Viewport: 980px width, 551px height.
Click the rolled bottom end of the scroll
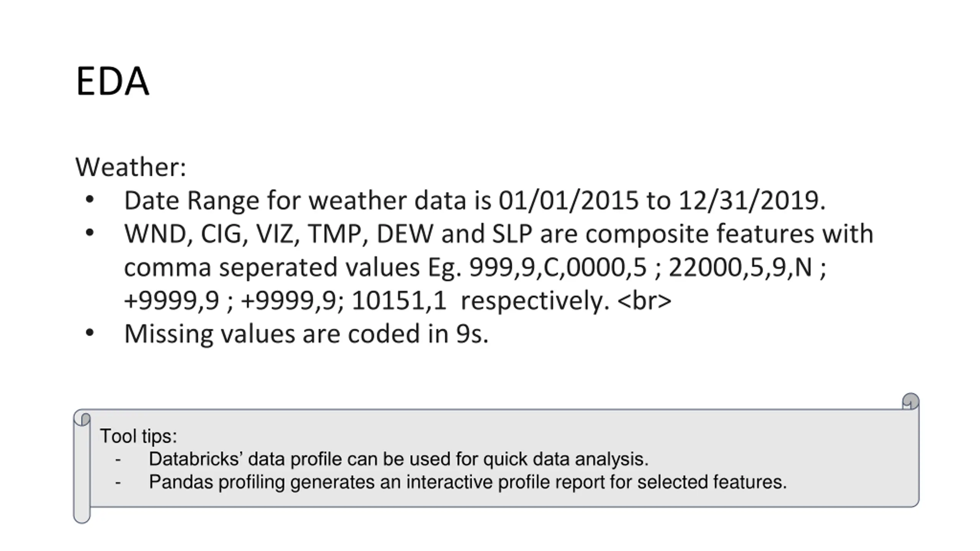click(x=82, y=515)
